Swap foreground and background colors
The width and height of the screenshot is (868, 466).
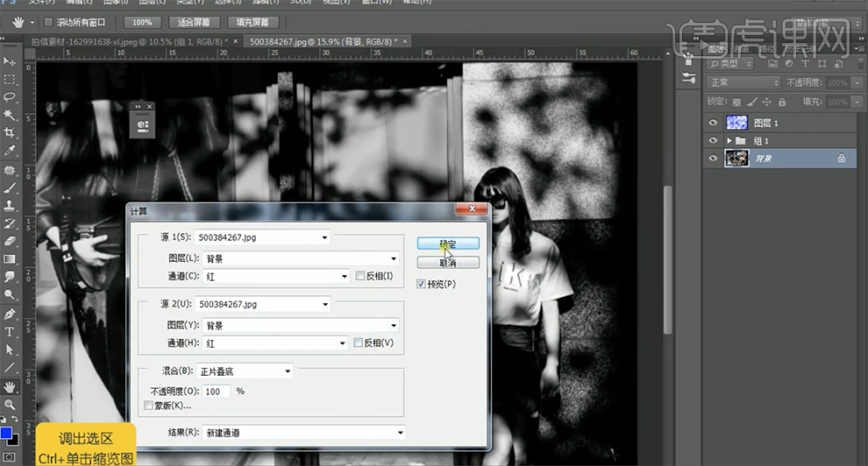15,419
